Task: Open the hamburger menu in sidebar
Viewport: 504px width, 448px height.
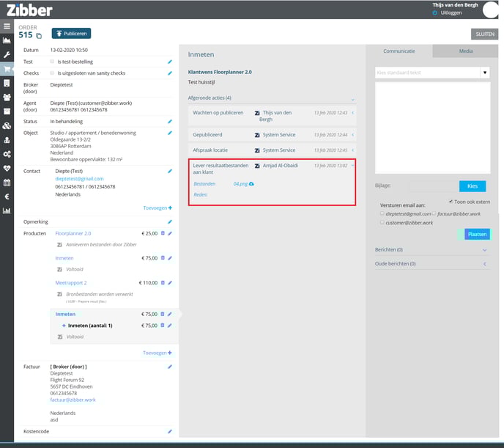Action: tap(7, 26)
